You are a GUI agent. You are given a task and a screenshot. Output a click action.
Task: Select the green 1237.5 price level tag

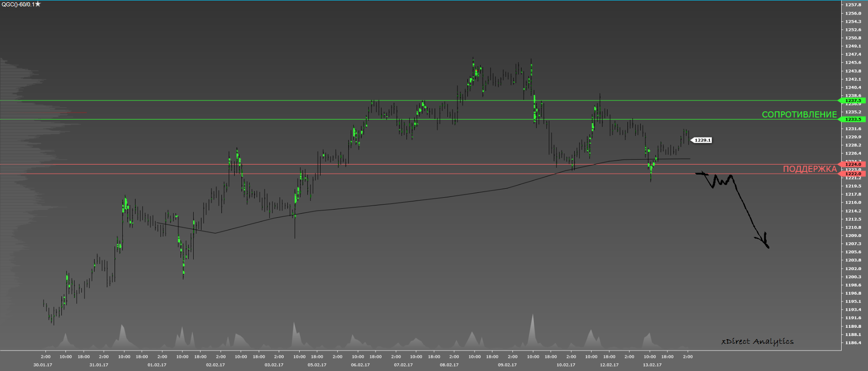point(853,100)
